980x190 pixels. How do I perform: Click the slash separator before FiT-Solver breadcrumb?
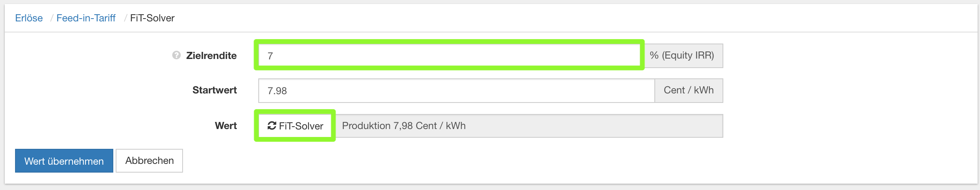pyautogui.click(x=126, y=18)
